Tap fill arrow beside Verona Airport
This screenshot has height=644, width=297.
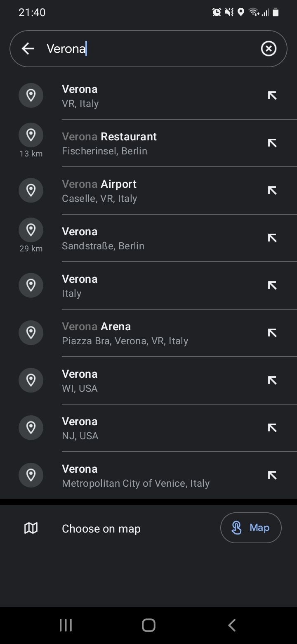click(272, 191)
